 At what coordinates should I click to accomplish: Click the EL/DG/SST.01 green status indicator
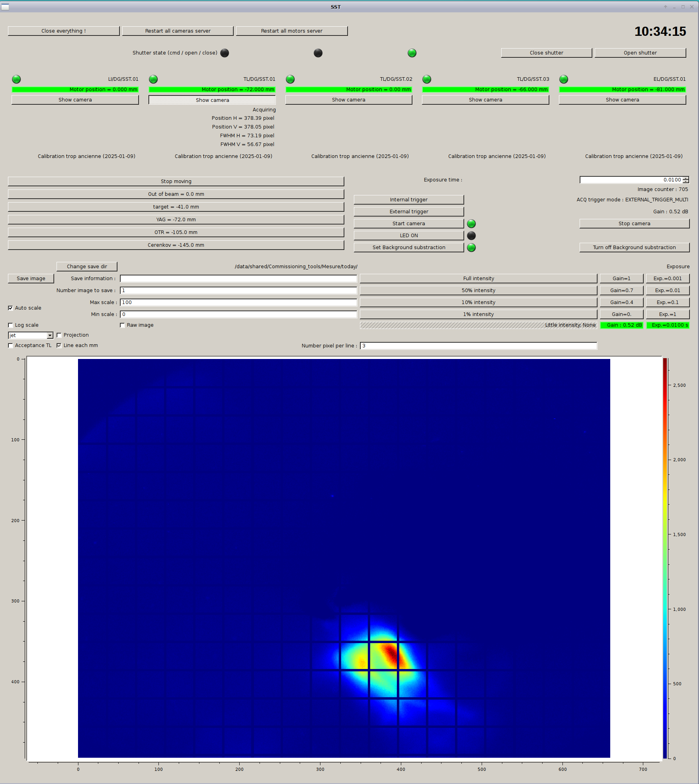(564, 79)
